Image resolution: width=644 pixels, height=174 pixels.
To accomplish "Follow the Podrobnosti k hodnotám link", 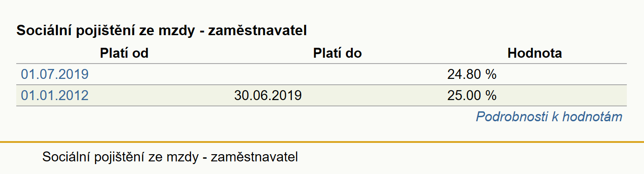I will [549, 117].
